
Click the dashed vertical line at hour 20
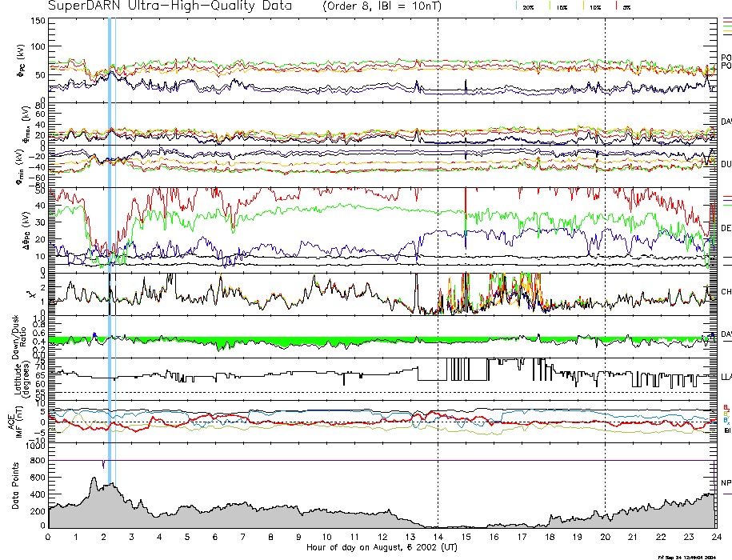[x=605, y=240]
